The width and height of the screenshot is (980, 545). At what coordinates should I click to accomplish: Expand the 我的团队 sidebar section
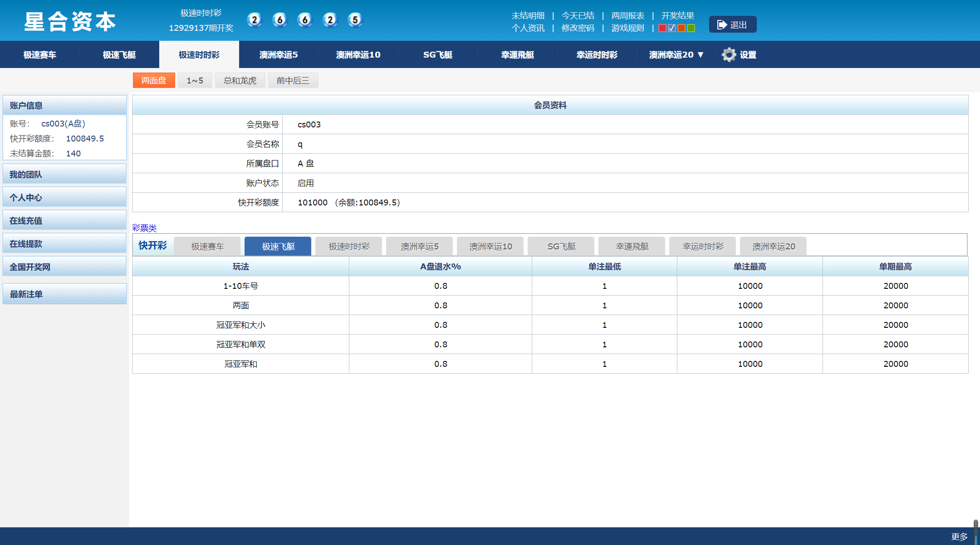coord(64,174)
